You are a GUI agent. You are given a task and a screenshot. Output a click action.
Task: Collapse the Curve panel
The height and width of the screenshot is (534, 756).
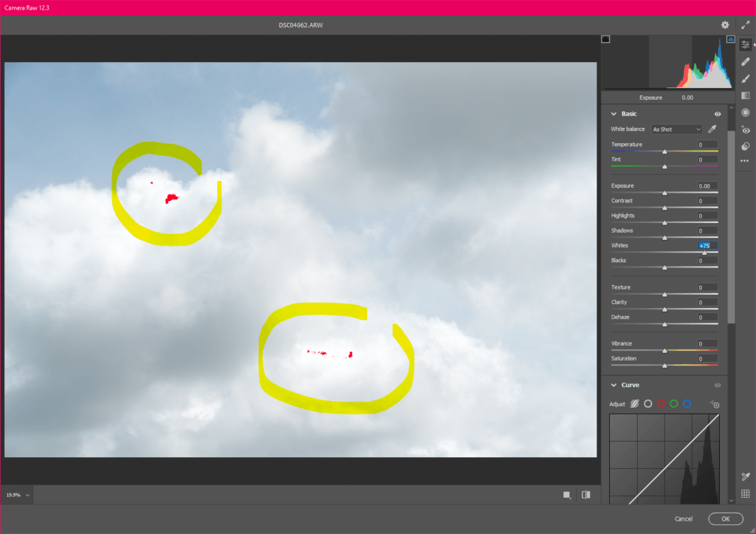[x=614, y=385]
